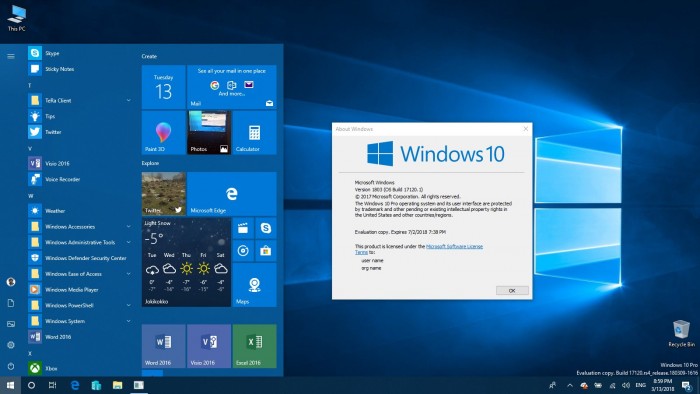Launch Visio 2016 from the app list
700x394 pixels.
pos(80,164)
